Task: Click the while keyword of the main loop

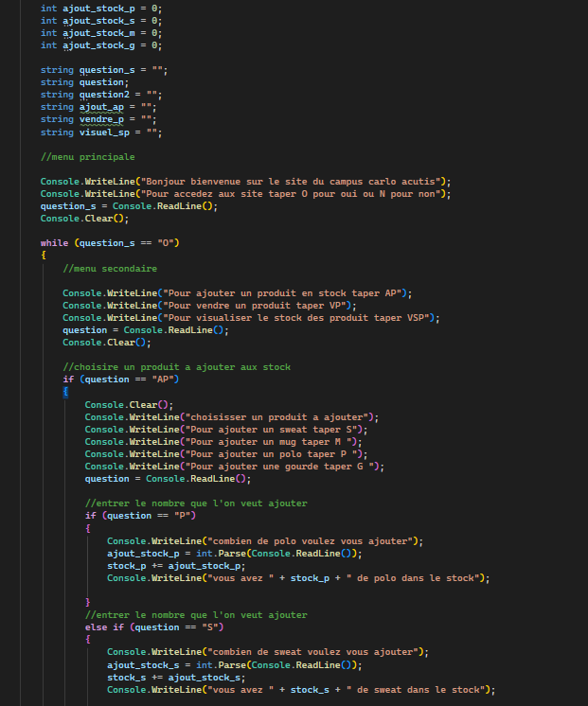Action: (x=55, y=243)
